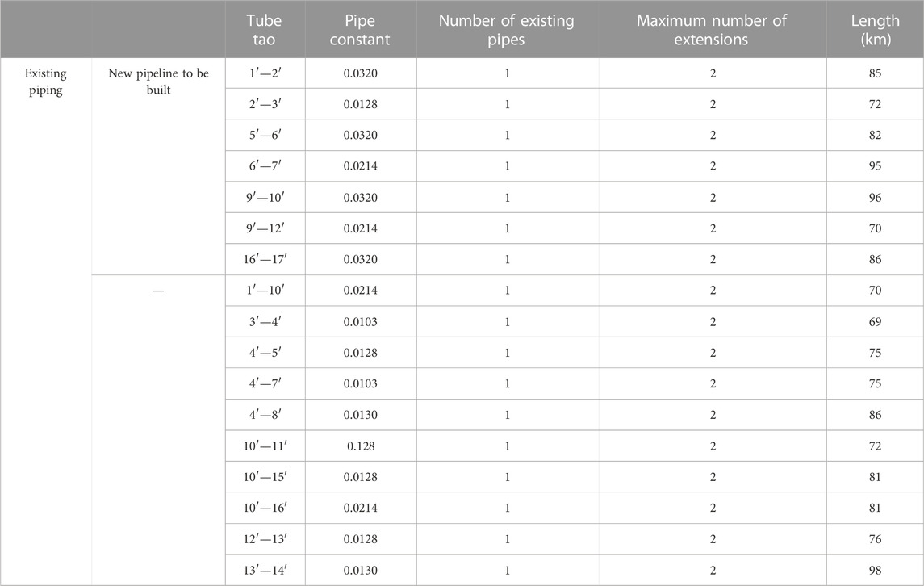Screen dimensions: 924x586
Task: Click the tube cell 3′—4′
Action: click(x=265, y=321)
